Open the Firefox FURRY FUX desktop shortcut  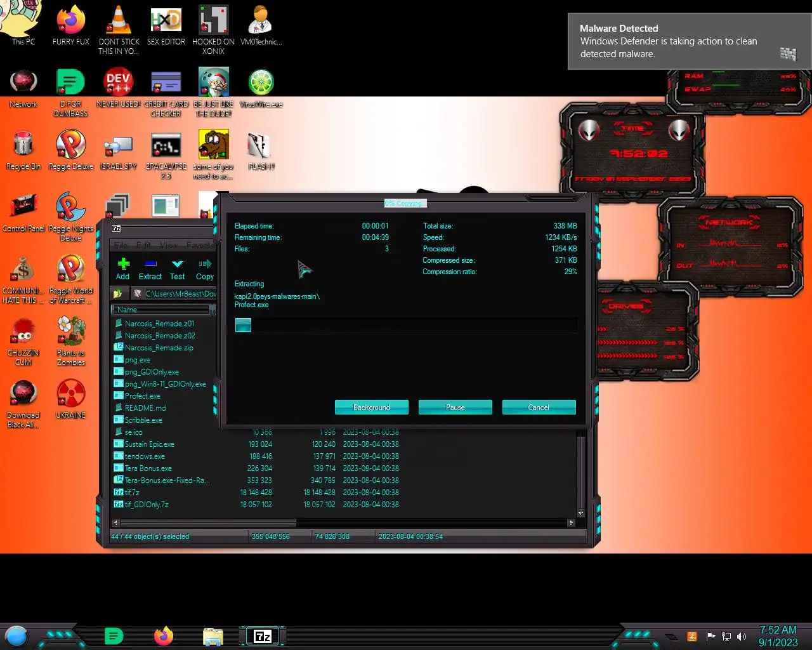(x=71, y=25)
